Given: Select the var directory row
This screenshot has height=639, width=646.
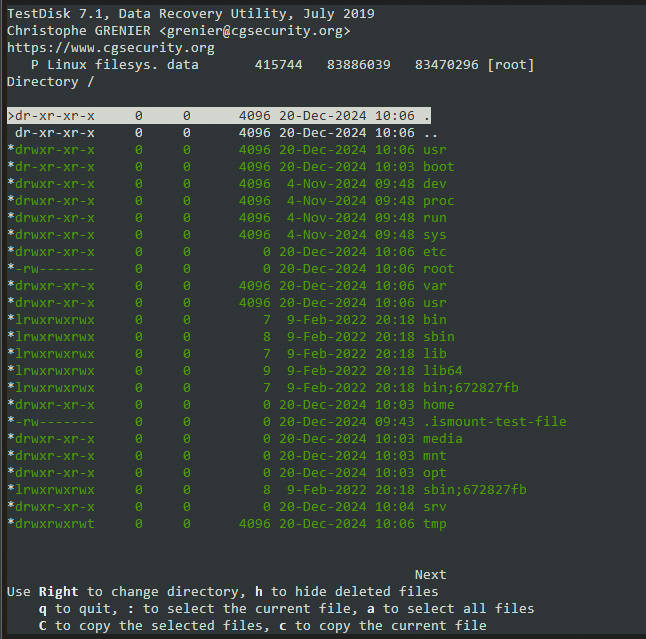Looking at the screenshot, I should (227, 286).
